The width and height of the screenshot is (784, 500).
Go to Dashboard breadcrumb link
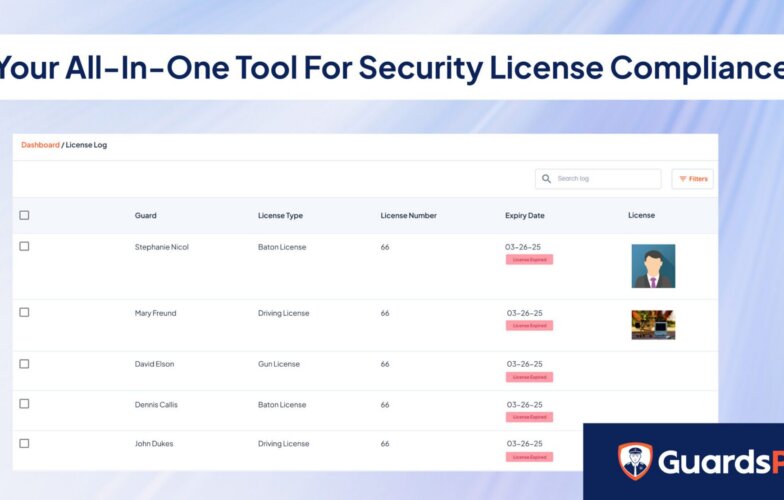(x=40, y=145)
